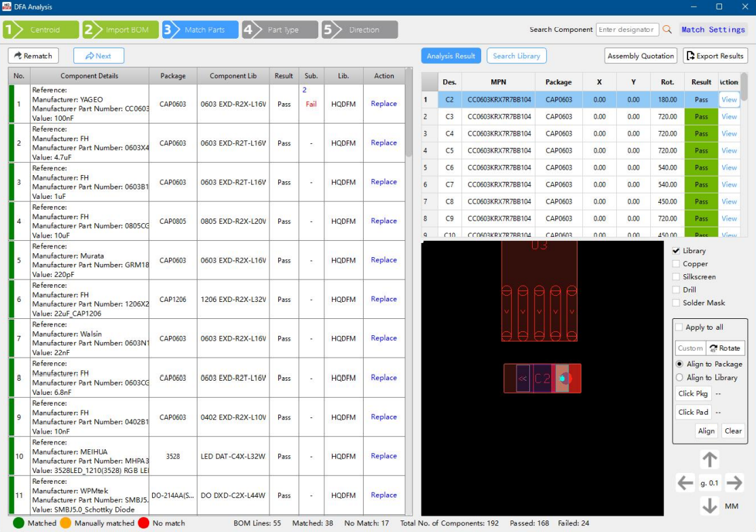Tick the Apply to all checkbox
Viewport: 756px width, 532px height.
pos(679,327)
